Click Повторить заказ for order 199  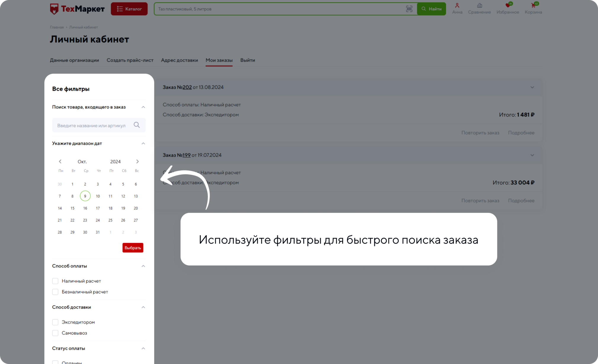coord(480,201)
